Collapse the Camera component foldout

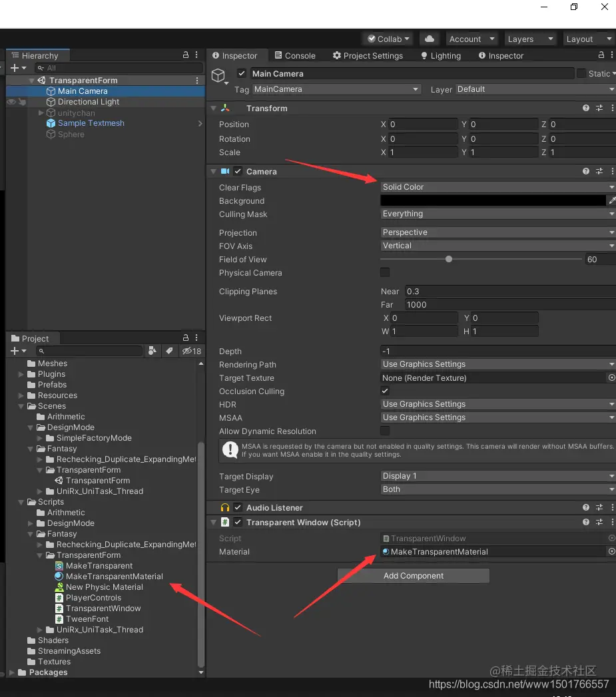coord(214,171)
